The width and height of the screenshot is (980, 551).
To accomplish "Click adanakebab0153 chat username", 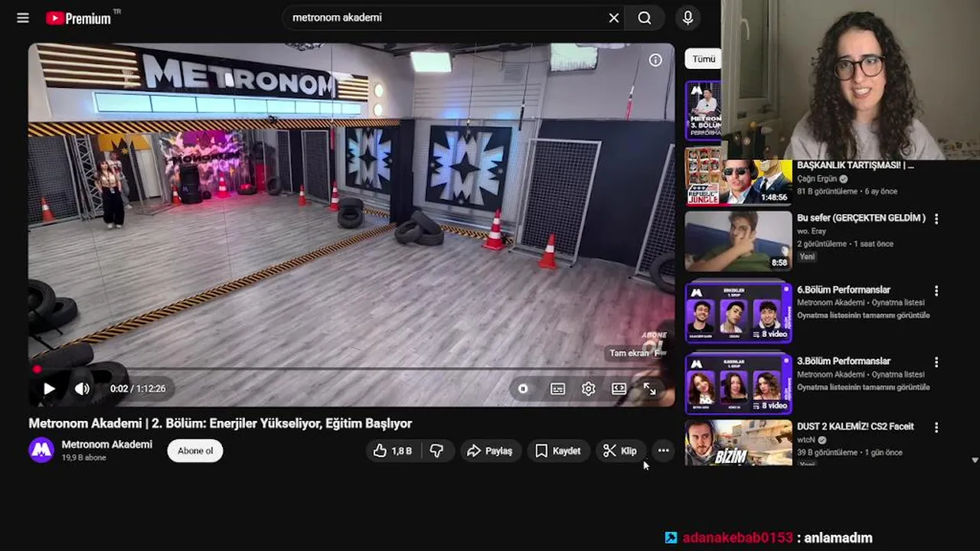I will (x=737, y=538).
